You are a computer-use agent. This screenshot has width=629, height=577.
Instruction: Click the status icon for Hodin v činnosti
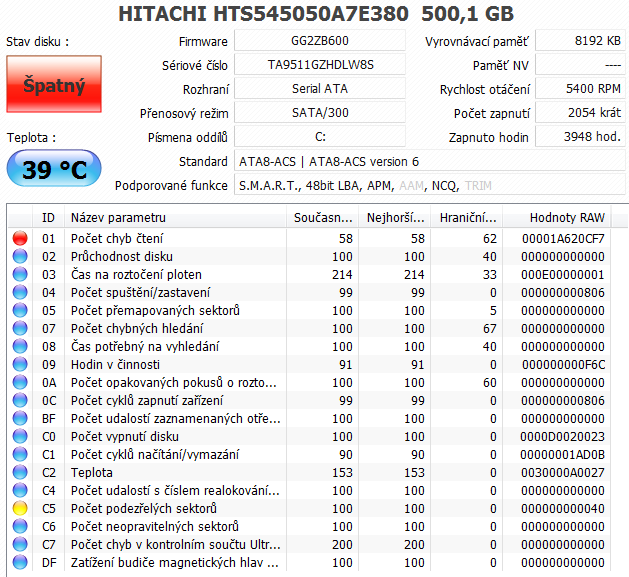point(20,364)
